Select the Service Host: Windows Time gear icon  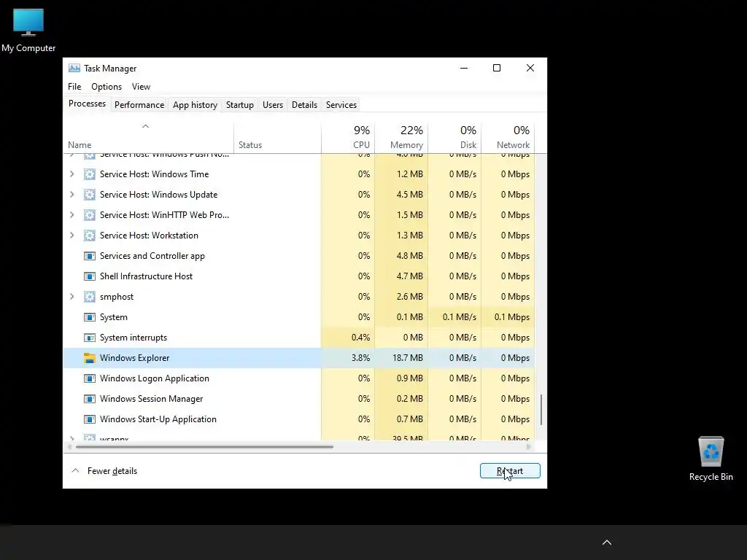89,174
